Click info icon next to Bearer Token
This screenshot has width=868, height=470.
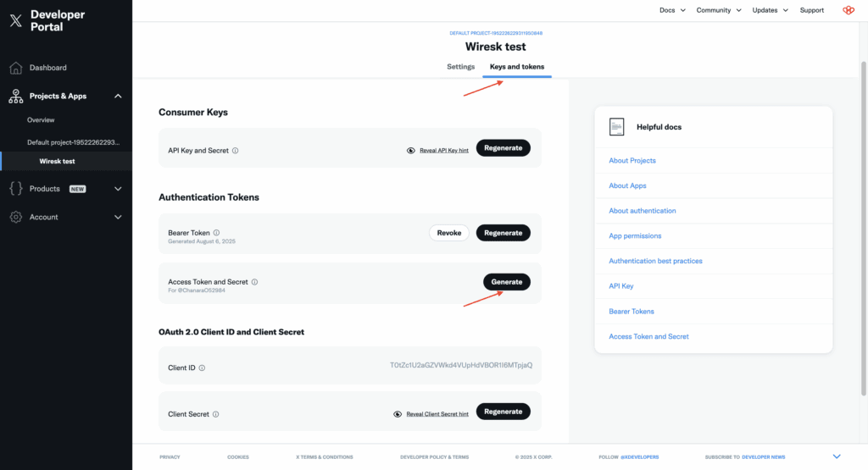216,233
